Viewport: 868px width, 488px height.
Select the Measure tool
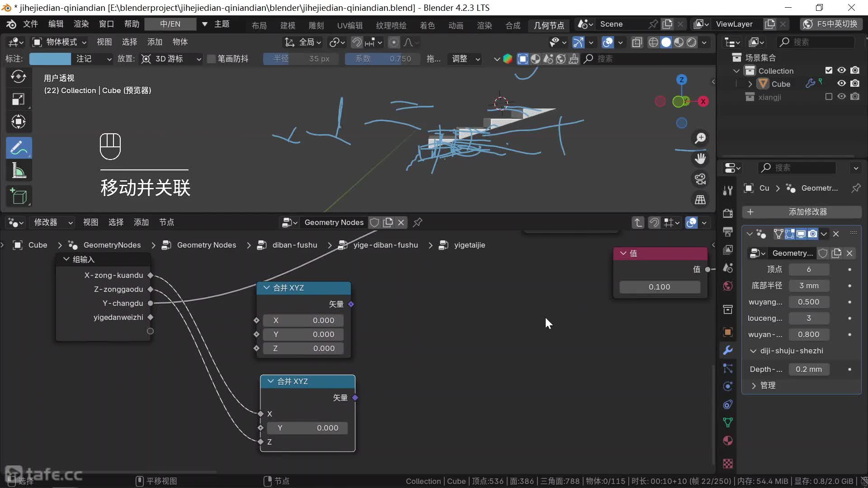click(x=19, y=171)
